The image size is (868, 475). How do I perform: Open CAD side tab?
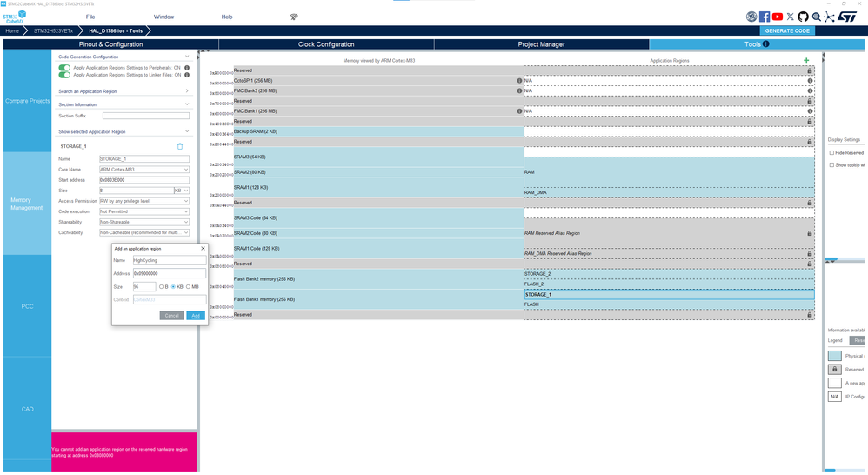point(27,409)
